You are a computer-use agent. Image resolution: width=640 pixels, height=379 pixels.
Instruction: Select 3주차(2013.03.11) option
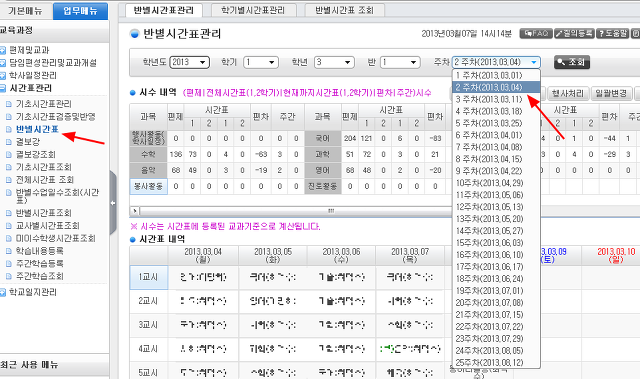tap(496, 99)
